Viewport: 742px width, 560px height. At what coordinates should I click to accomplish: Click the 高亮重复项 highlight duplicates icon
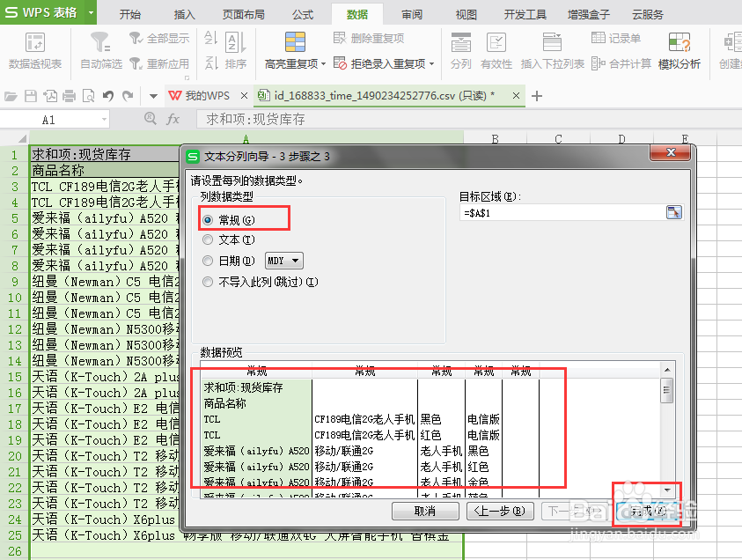point(295,41)
